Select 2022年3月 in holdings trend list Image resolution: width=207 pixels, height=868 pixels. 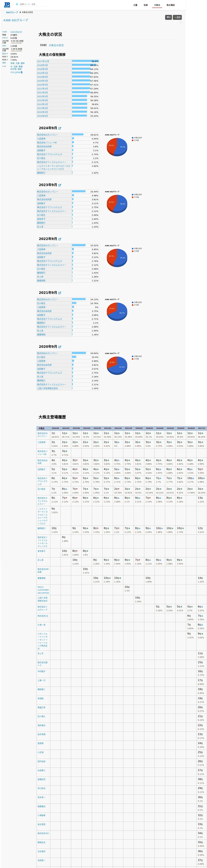click(x=42, y=97)
